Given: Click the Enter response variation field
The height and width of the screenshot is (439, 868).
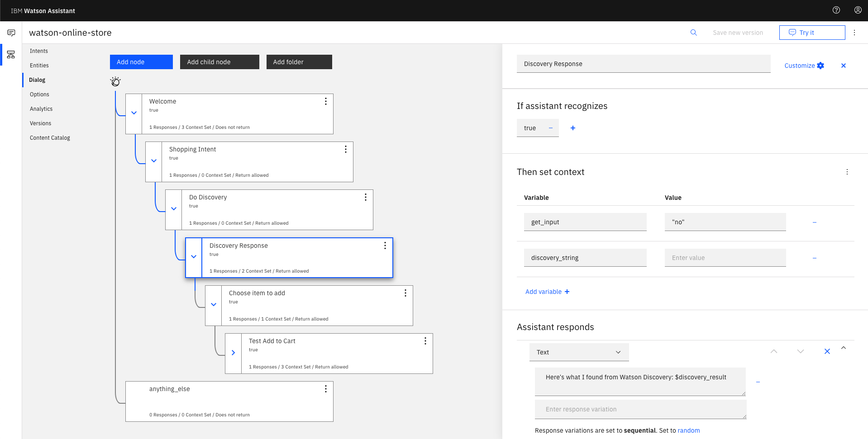Looking at the screenshot, I should pos(640,409).
